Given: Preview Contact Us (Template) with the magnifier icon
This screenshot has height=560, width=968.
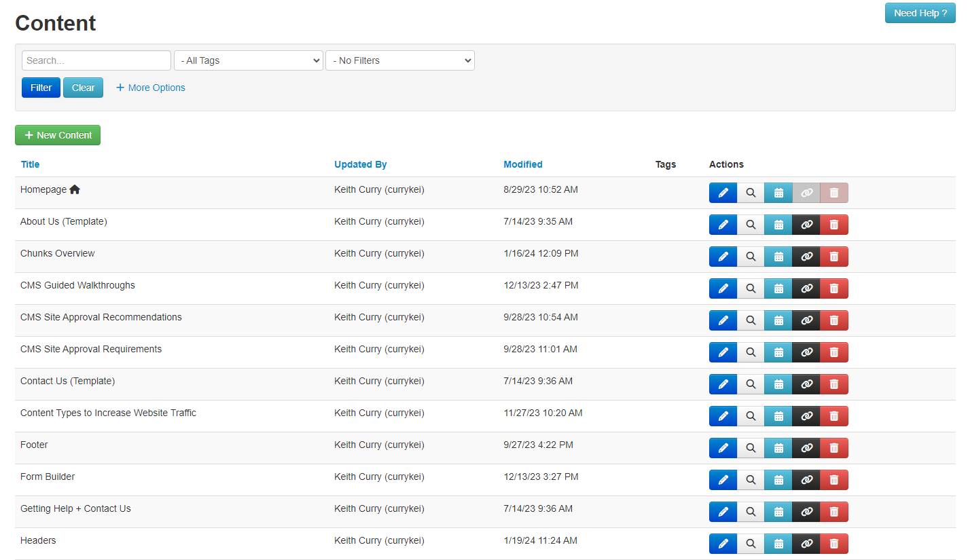Looking at the screenshot, I should (750, 384).
